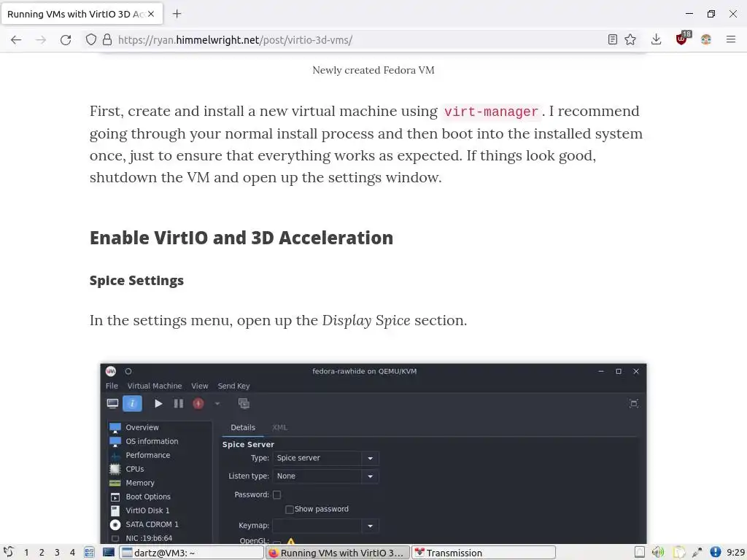Open the uBlock Origin extension popup
The width and height of the screenshot is (747, 560).
(x=683, y=38)
